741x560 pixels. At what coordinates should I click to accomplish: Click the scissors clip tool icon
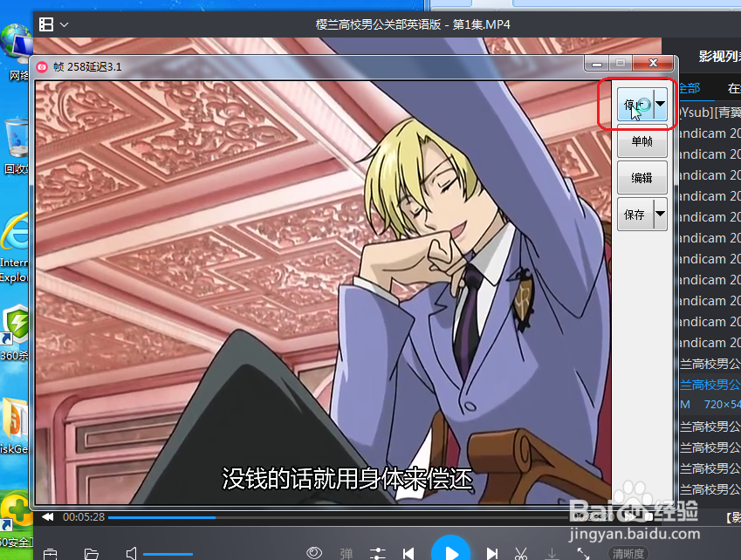(x=520, y=553)
